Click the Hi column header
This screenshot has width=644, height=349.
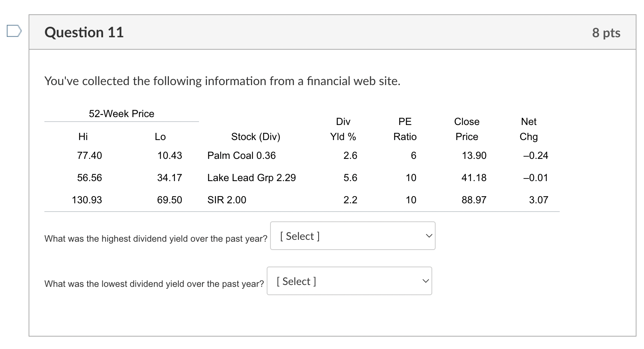[x=83, y=137]
